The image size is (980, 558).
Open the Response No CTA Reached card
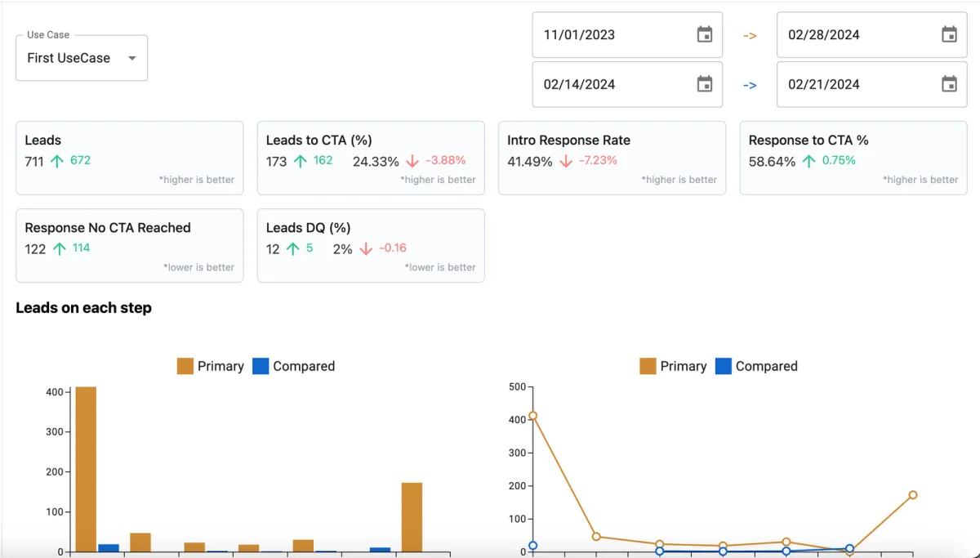[x=130, y=245]
